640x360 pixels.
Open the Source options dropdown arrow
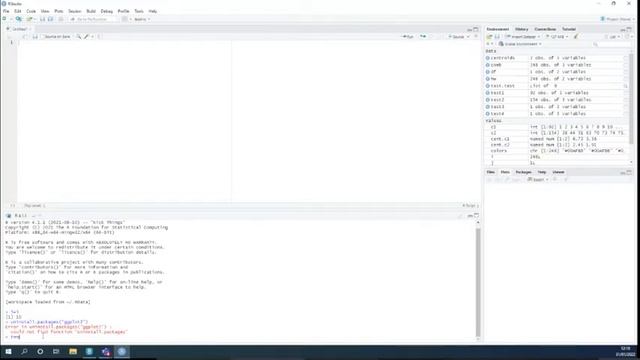[x=468, y=37]
